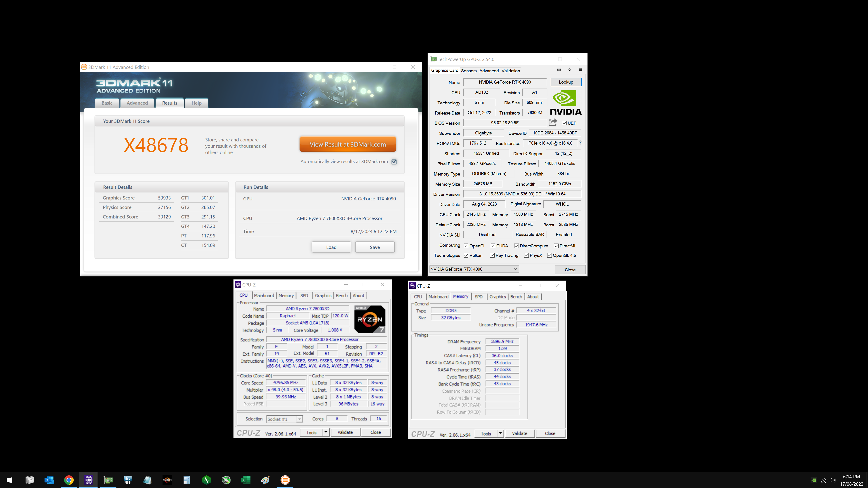Click the NVIDIA logo in GPU-Z

[x=566, y=102]
